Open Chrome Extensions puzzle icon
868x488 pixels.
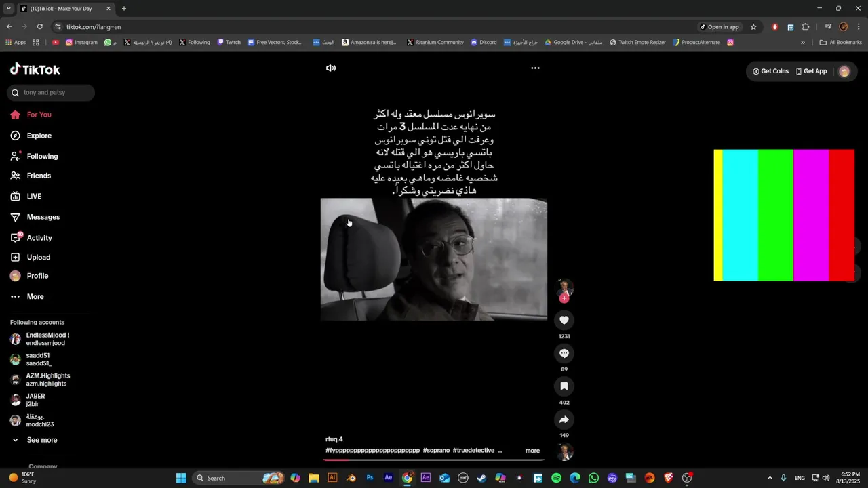tap(806, 27)
